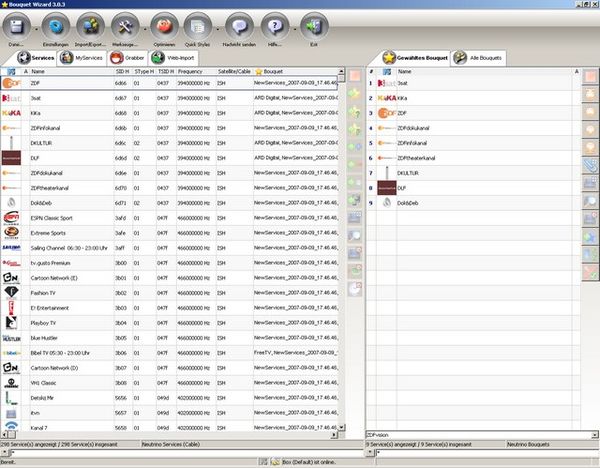Sort services by Frequency column header
This screenshot has height=468, width=600.
click(196, 72)
